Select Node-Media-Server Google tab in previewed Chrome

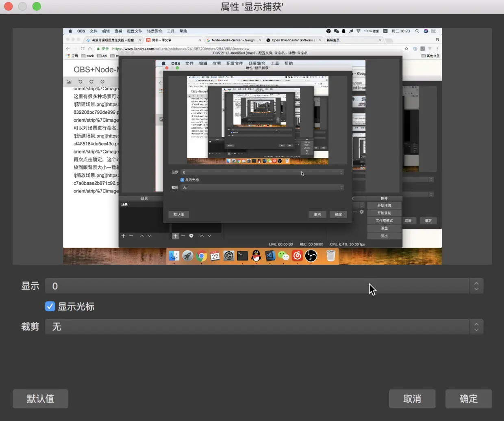(233, 40)
